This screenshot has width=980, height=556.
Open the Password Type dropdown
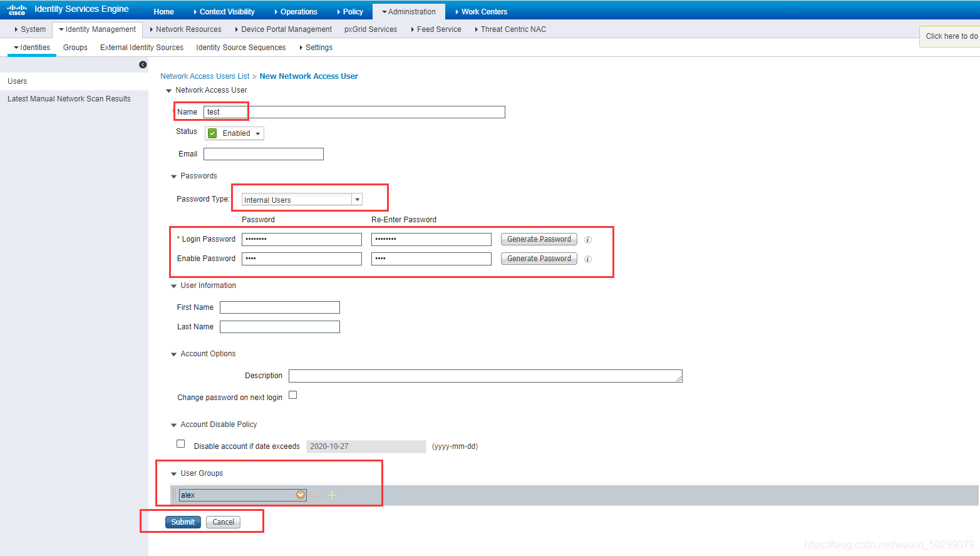click(356, 199)
